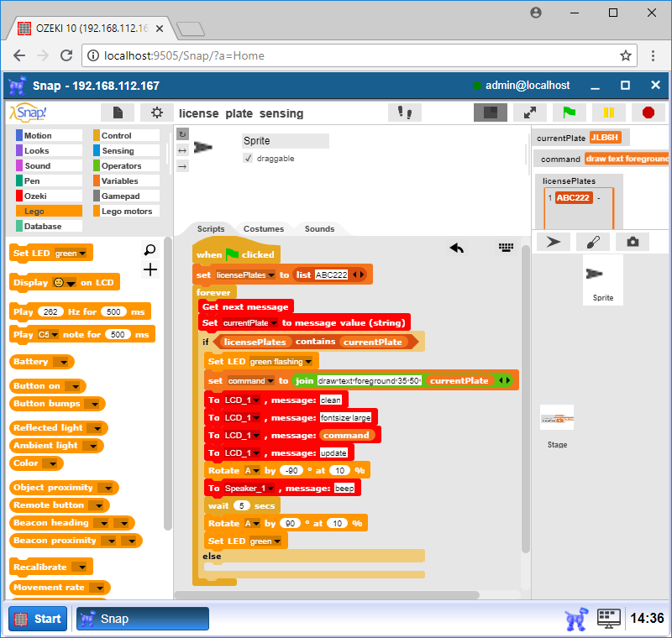Edit the ABC222 list item field
Viewport: 672px width, 638px height.
tap(331, 275)
